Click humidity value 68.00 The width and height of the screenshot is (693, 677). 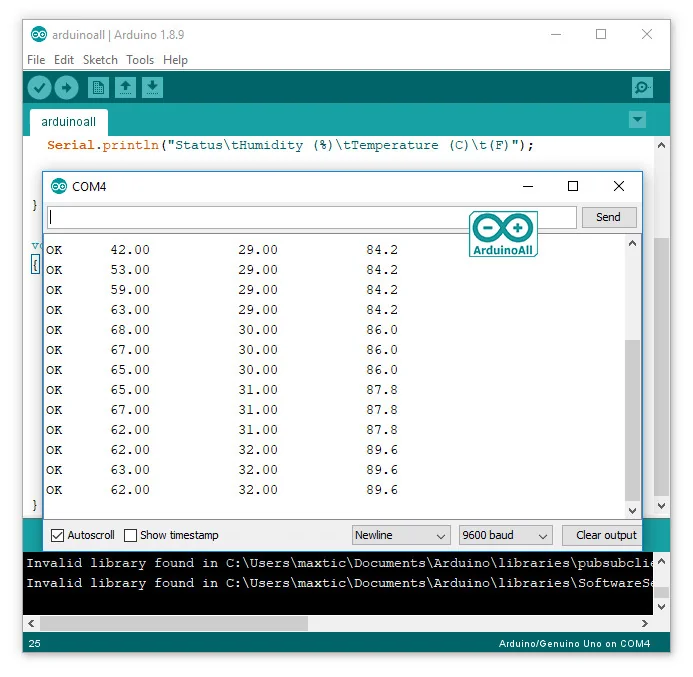[130, 330]
